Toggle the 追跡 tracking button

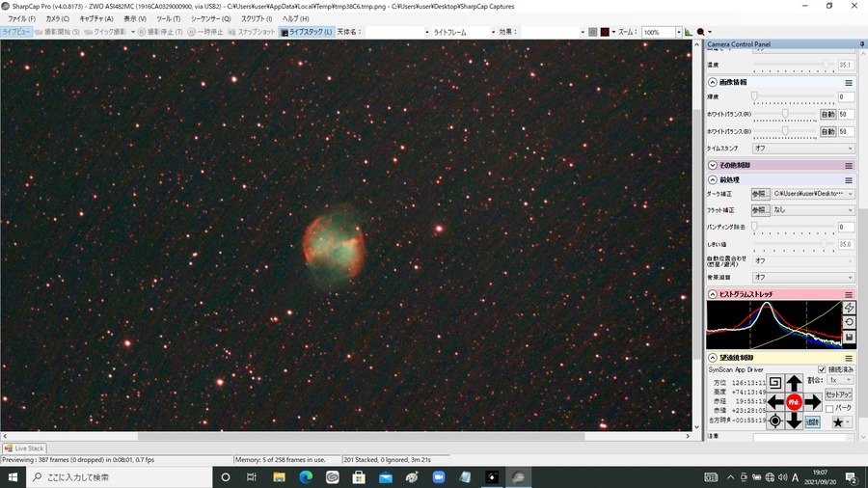click(x=812, y=422)
